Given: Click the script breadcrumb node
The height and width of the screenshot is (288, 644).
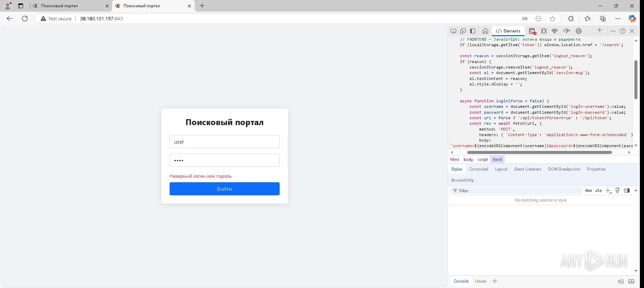Looking at the screenshot, I should pos(483,160).
